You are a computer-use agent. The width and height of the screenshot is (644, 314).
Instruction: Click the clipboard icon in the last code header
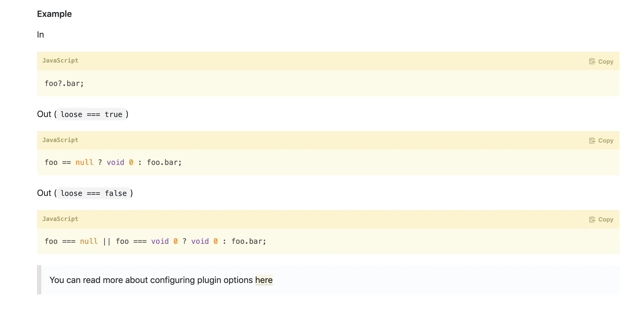point(592,219)
